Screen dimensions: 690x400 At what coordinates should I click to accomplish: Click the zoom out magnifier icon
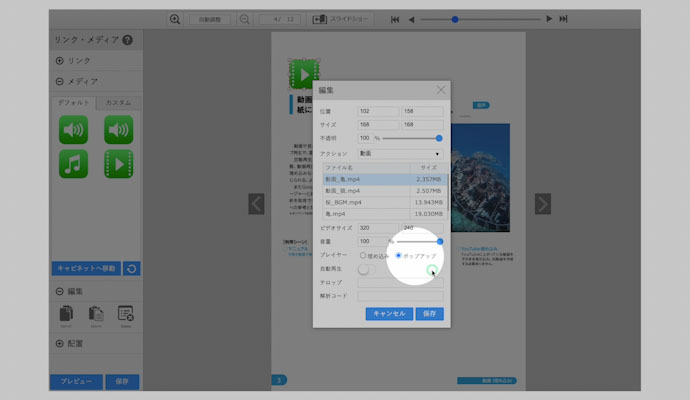(242, 19)
